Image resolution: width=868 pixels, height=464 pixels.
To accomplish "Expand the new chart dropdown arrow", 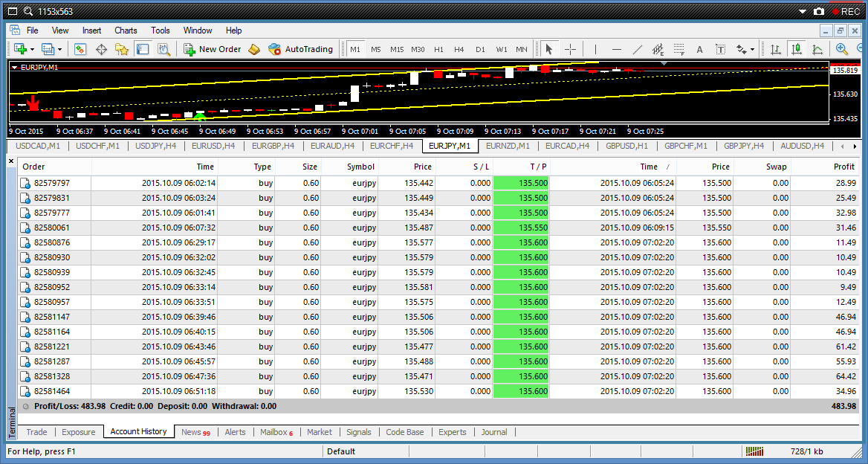I will pos(32,50).
